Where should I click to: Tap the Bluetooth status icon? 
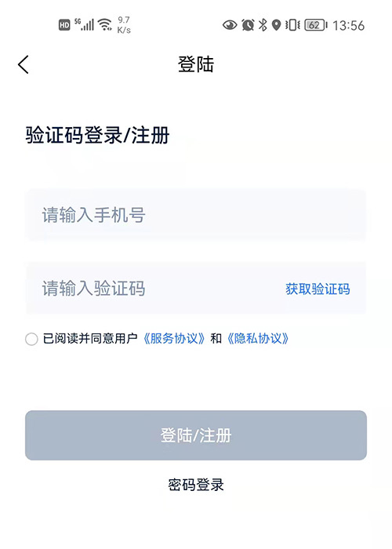[x=263, y=25]
